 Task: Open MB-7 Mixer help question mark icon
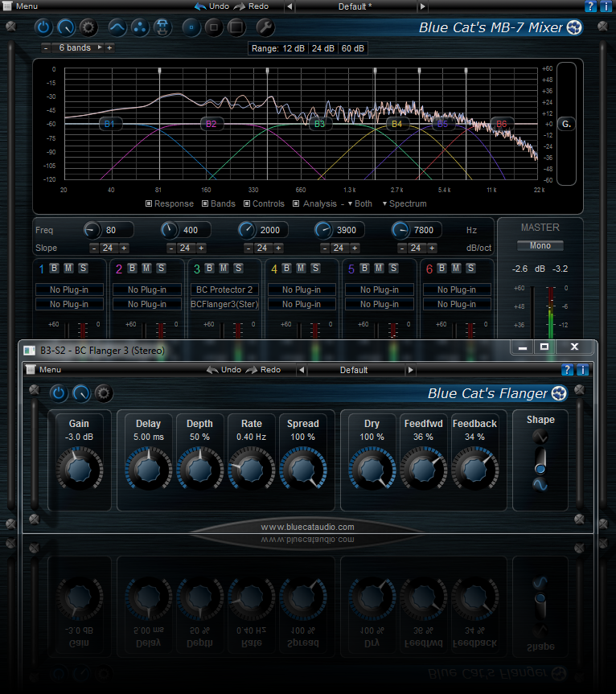pyautogui.click(x=590, y=6)
